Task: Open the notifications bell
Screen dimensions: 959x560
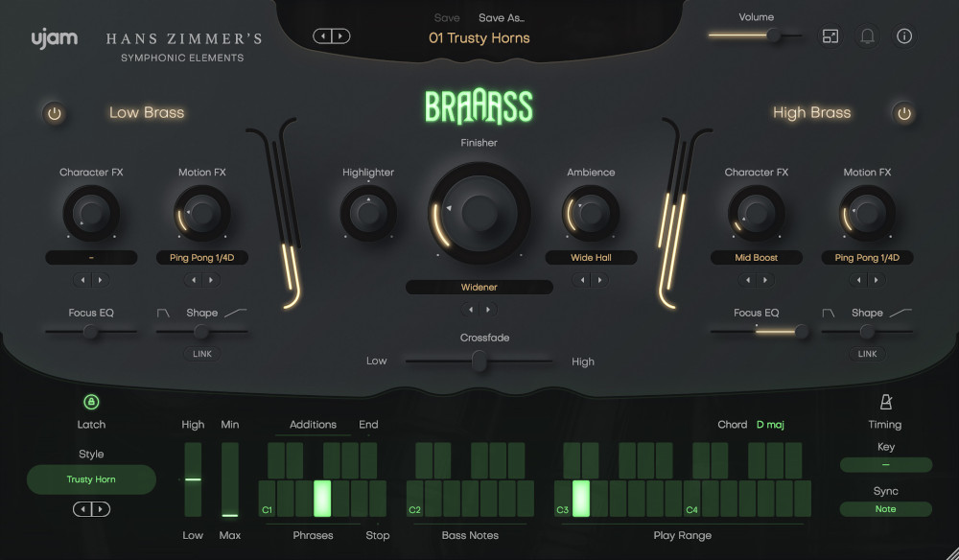Action: pyautogui.click(x=866, y=36)
